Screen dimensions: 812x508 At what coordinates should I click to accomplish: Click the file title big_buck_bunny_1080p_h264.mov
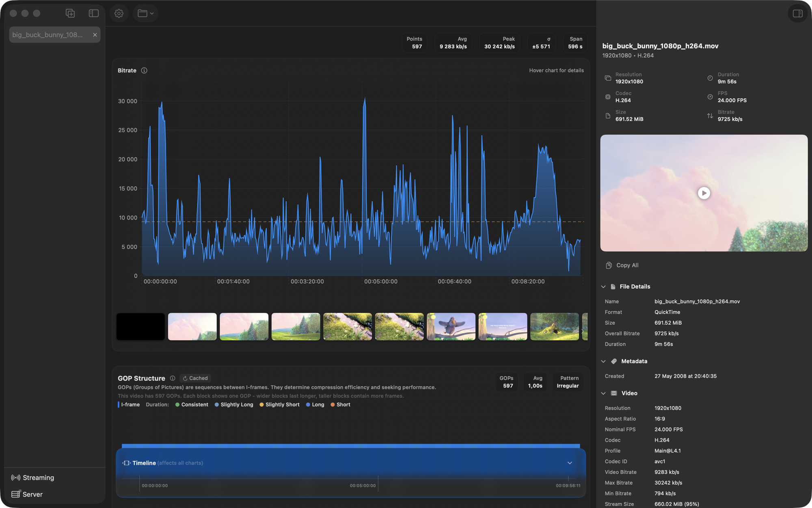click(x=660, y=46)
